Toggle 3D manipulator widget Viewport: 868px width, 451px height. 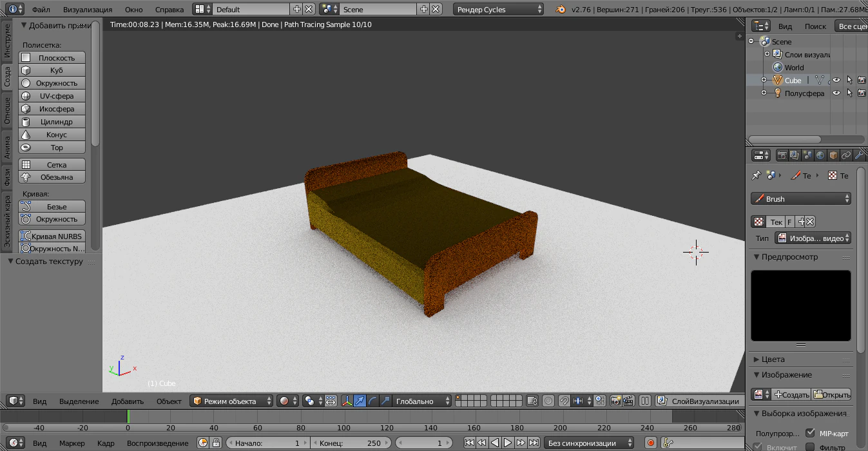[x=347, y=401]
